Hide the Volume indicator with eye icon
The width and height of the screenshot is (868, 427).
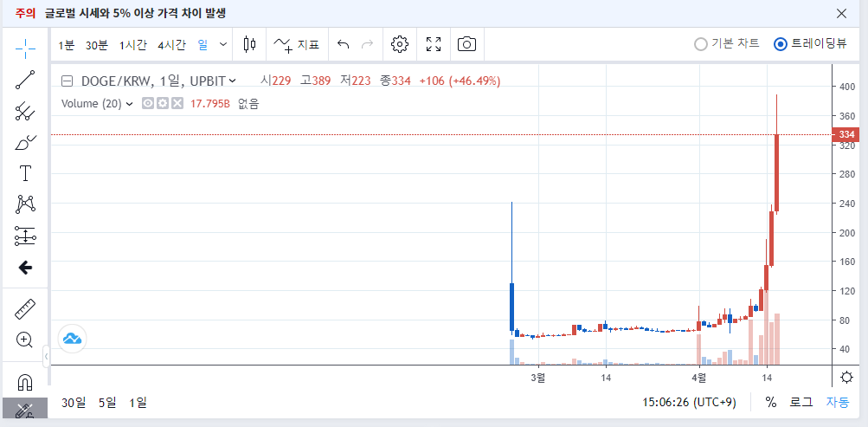(x=148, y=103)
